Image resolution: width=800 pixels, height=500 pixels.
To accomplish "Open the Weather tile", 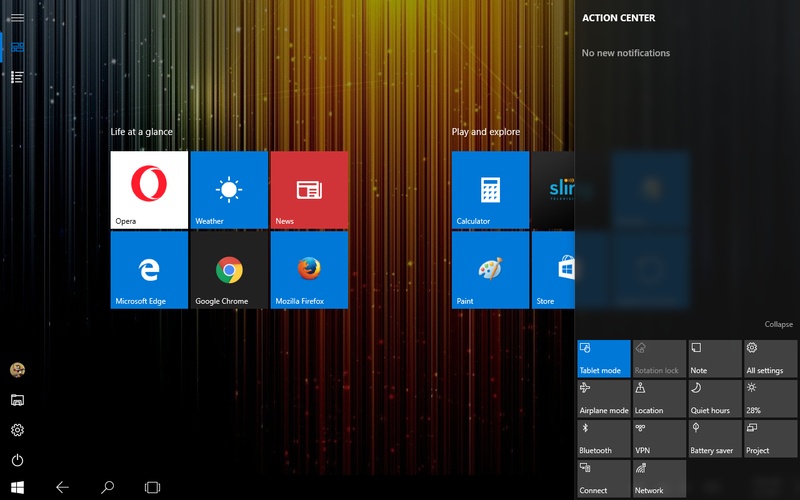I will coord(229,190).
